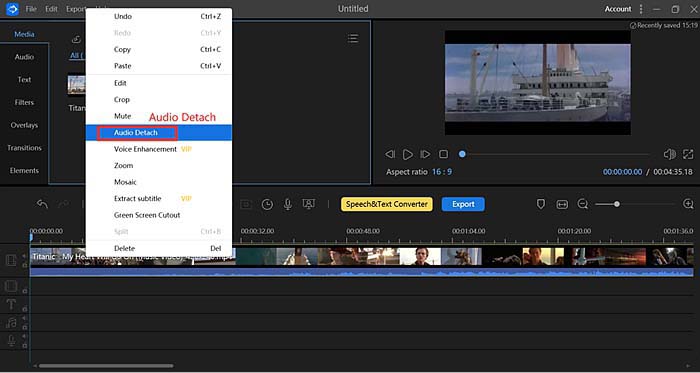Click the screen recording icon
This screenshot has width=700, height=373.
(308, 204)
